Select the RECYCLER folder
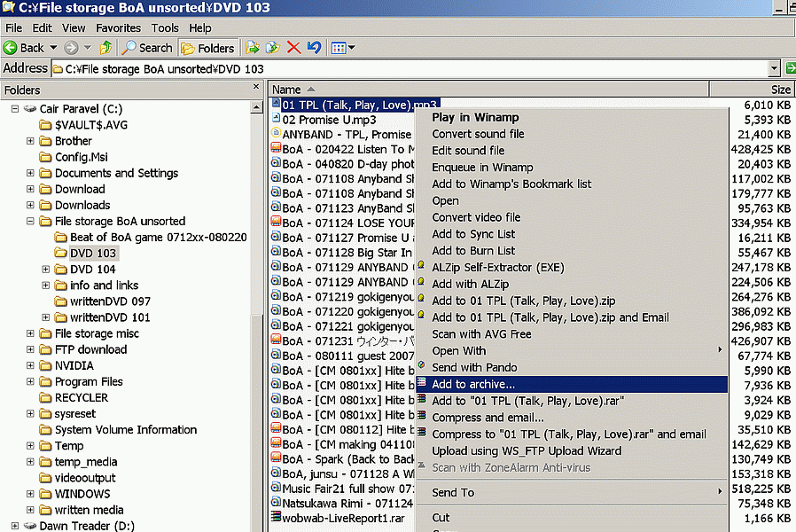Viewport: 796px width, 532px height. [82, 397]
